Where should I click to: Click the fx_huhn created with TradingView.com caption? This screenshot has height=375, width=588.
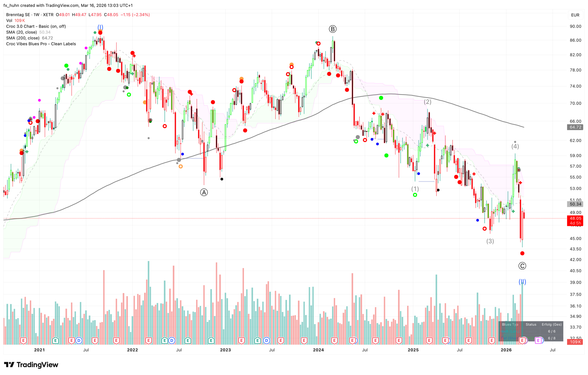click(68, 5)
